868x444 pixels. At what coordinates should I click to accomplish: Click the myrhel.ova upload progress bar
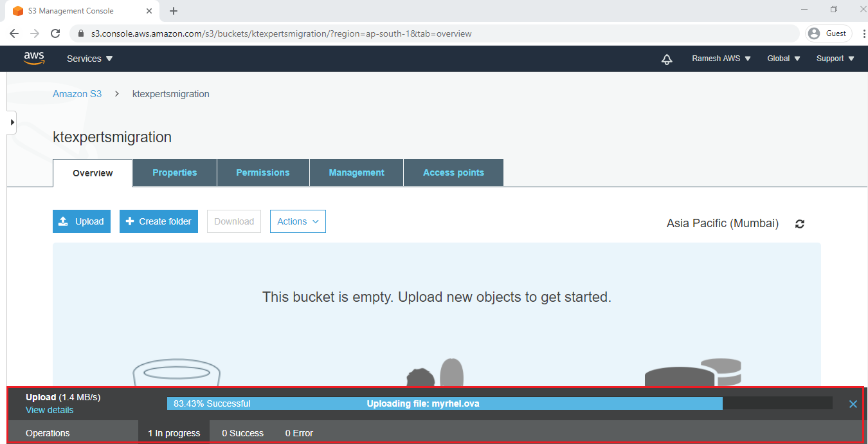tap(500, 403)
